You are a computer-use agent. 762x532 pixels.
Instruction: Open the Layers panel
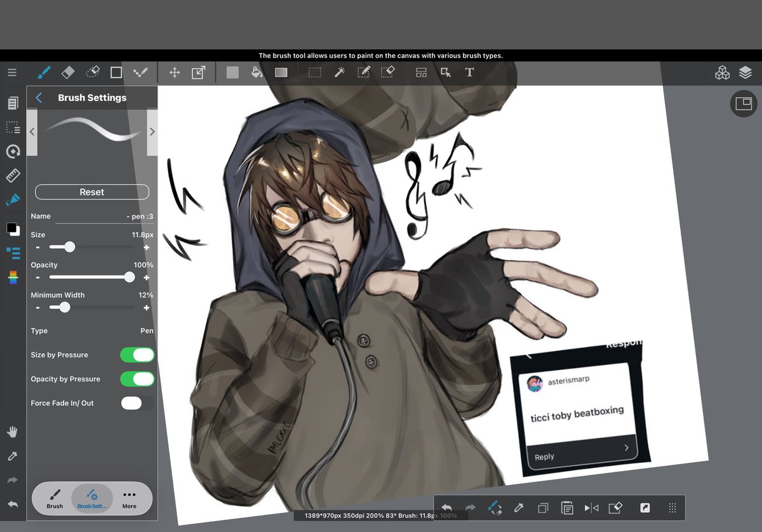coord(745,72)
